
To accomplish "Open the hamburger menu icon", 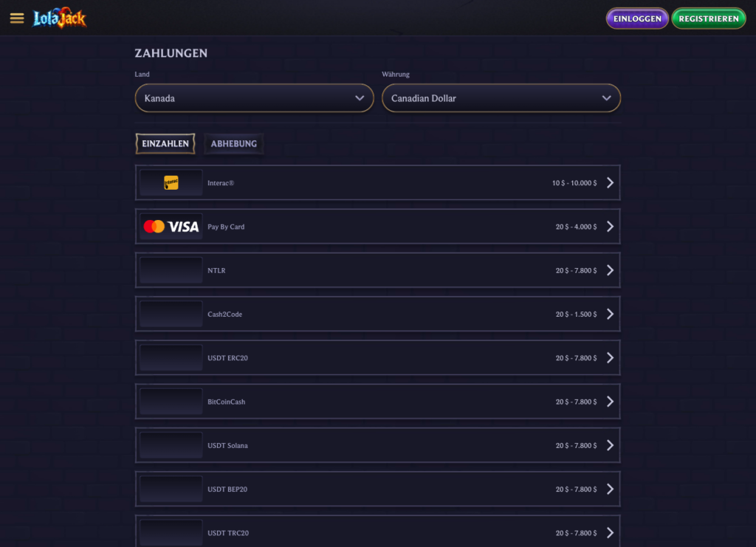I will point(17,18).
